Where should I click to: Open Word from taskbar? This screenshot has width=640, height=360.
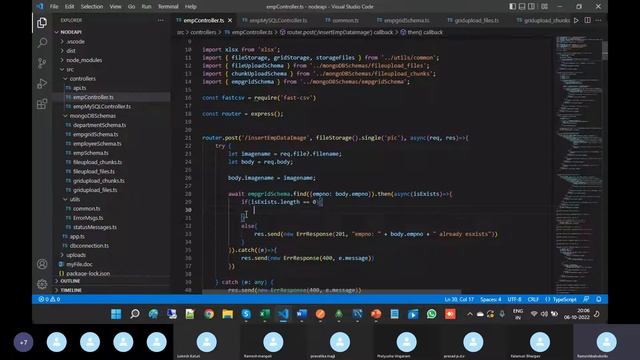(x=302, y=314)
